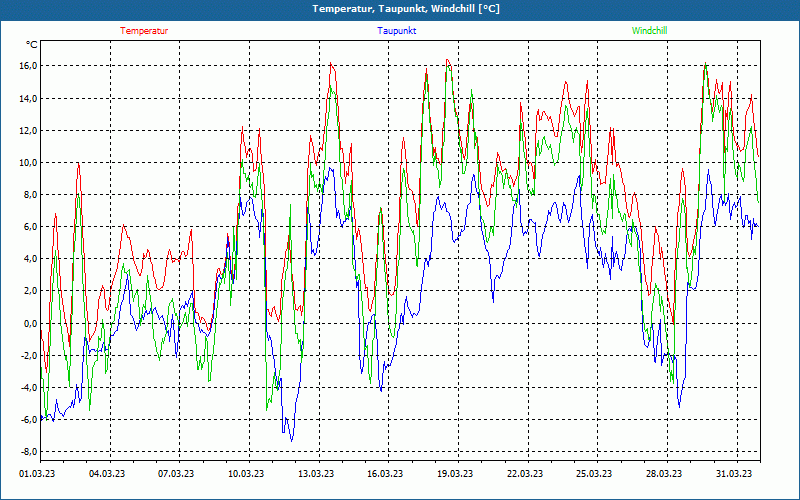Click the -2,0 y-axis value

click(x=28, y=355)
